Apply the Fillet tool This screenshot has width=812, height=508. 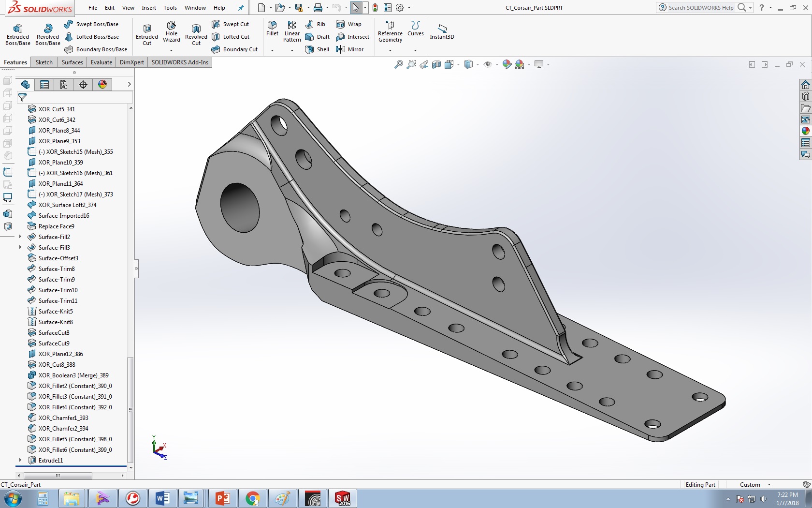coord(272,29)
